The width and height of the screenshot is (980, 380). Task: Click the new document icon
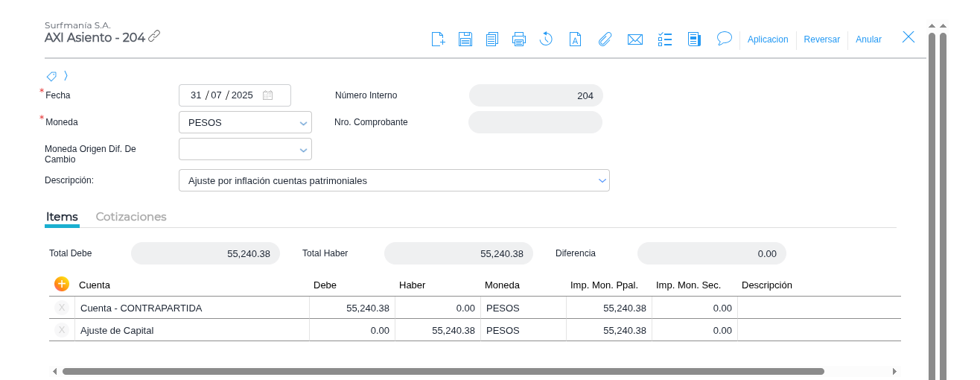(438, 39)
